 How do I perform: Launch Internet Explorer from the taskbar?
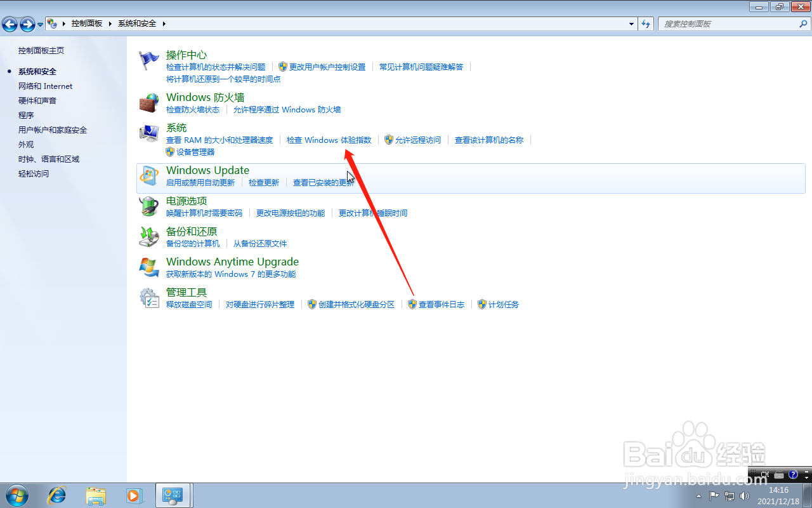click(x=57, y=495)
